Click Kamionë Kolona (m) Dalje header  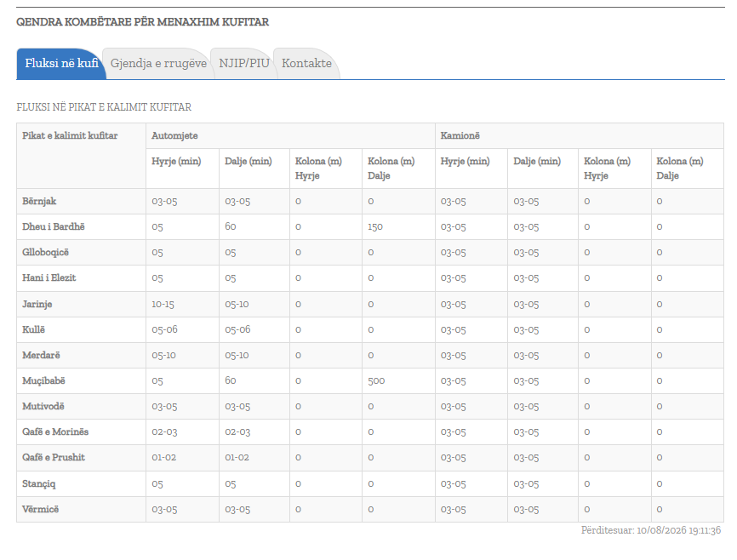680,169
